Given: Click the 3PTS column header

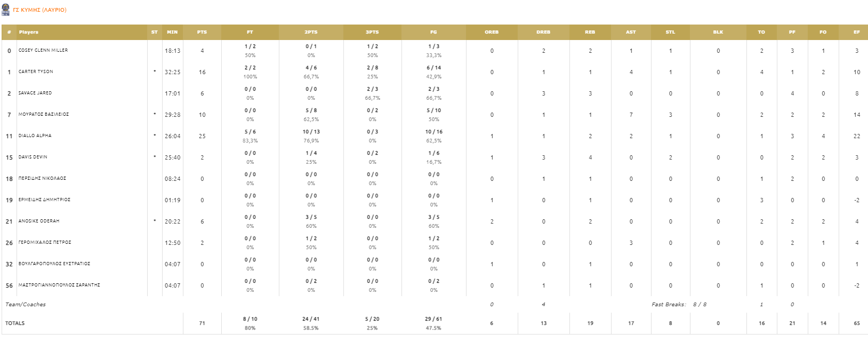Looking at the screenshot, I should 372,32.
